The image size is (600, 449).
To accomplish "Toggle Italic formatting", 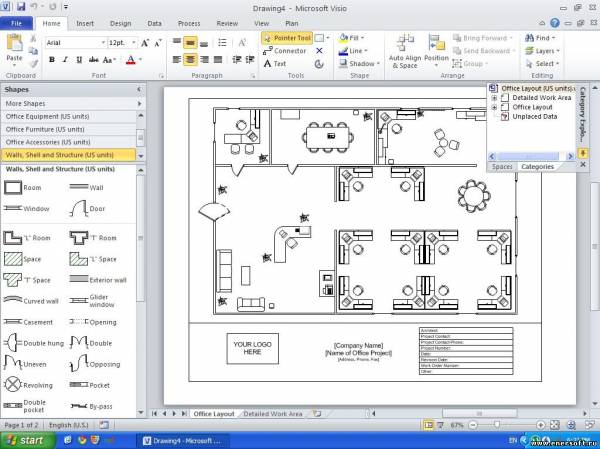I will click(x=65, y=60).
